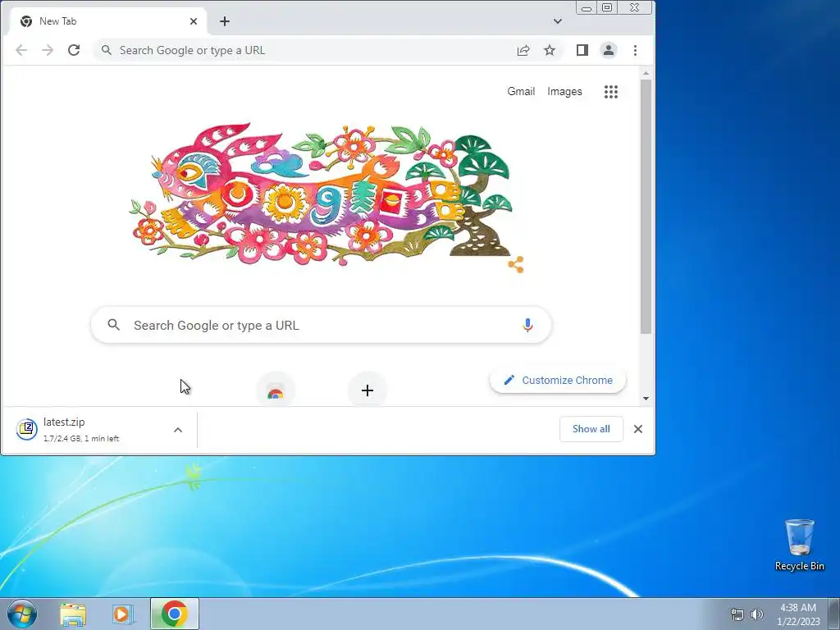Open the network tray icon
840x630 pixels.
(737, 614)
